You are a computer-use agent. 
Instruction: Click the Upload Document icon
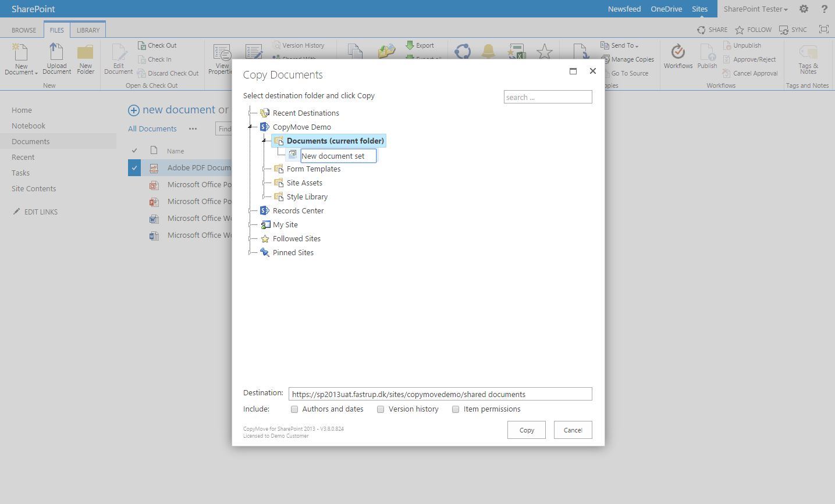(56, 52)
